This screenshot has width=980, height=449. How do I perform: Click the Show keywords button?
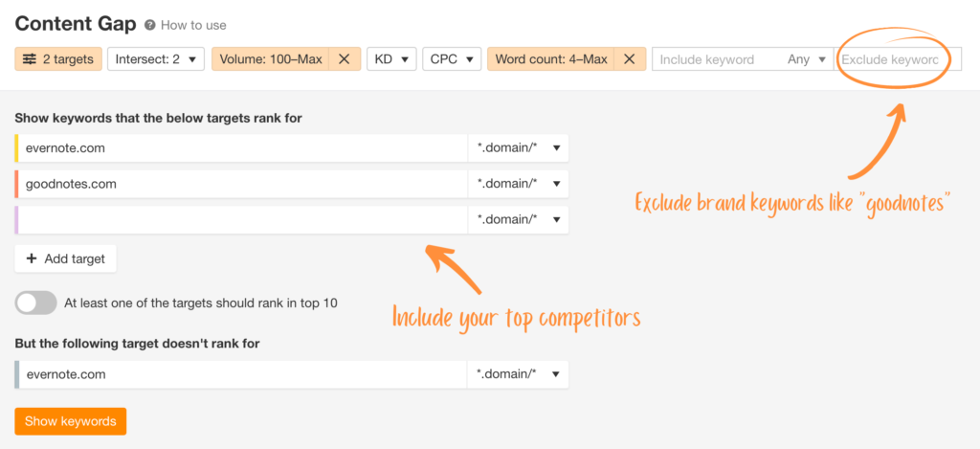tap(71, 421)
